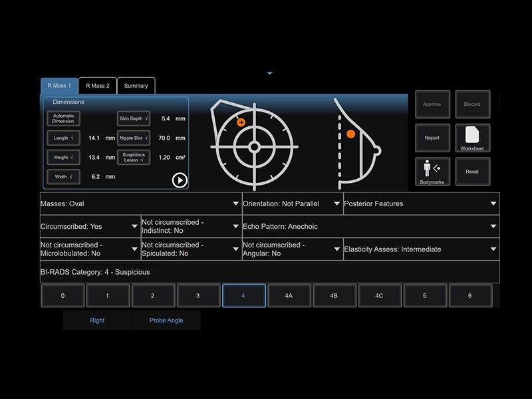
Task: Select the Probe Angle option
Action: [166, 321]
